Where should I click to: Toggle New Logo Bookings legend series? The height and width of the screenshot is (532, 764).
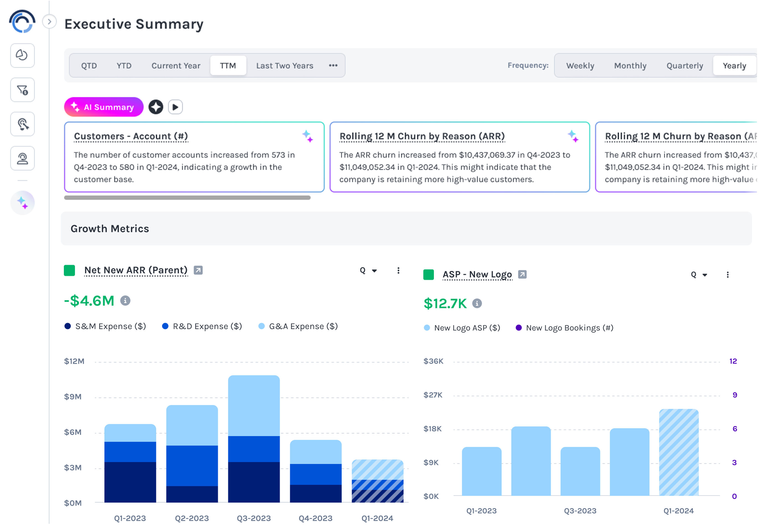point(564,328)
